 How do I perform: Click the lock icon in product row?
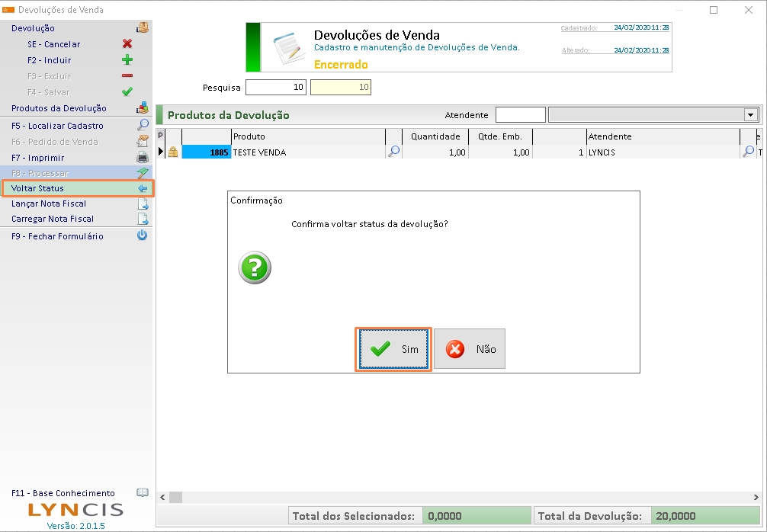click(x=173, y=152)
